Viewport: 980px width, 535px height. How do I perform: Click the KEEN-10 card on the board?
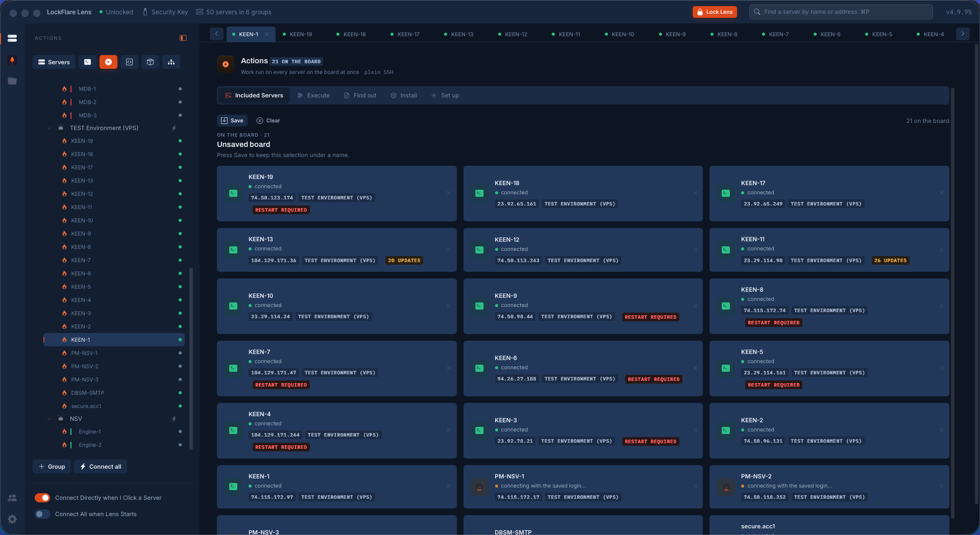point(337,306)
